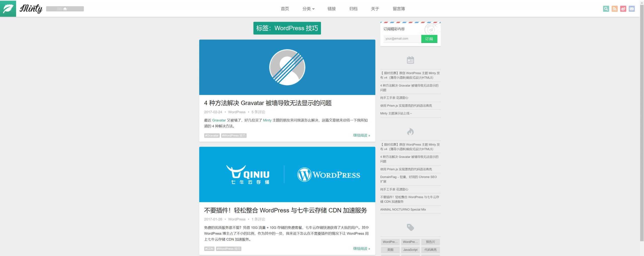Open sidebar link DomainFlag Chrome SEO 扩展

tap(409, 179)
